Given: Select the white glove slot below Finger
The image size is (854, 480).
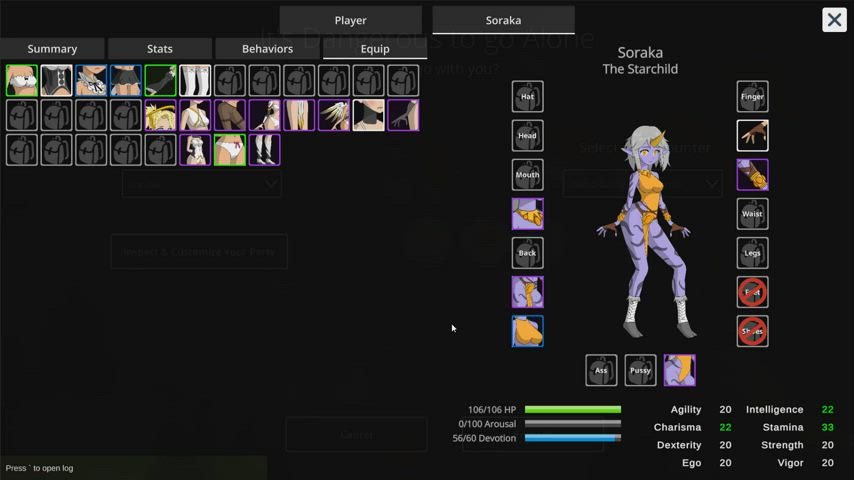Looking at the screenshot, I should (752, 135).
